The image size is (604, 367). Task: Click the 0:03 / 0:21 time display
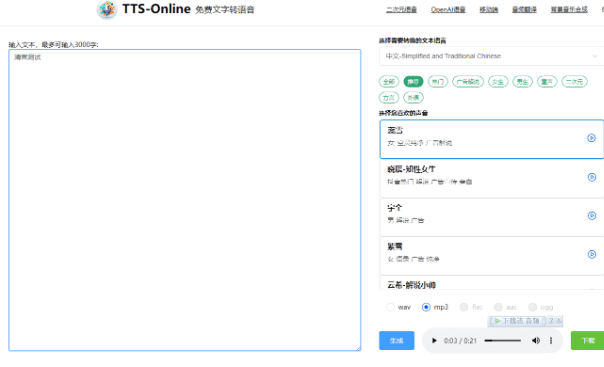coord(460,341)
